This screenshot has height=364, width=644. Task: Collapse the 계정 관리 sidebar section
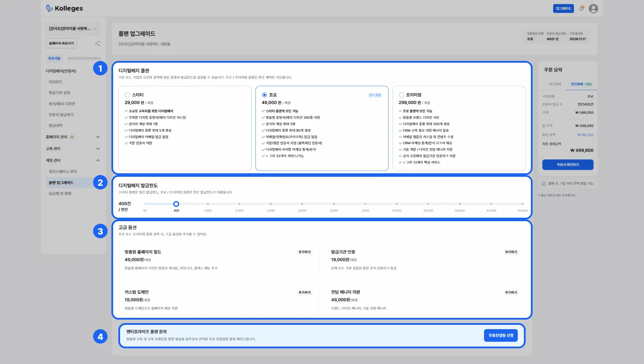point(98,161)
